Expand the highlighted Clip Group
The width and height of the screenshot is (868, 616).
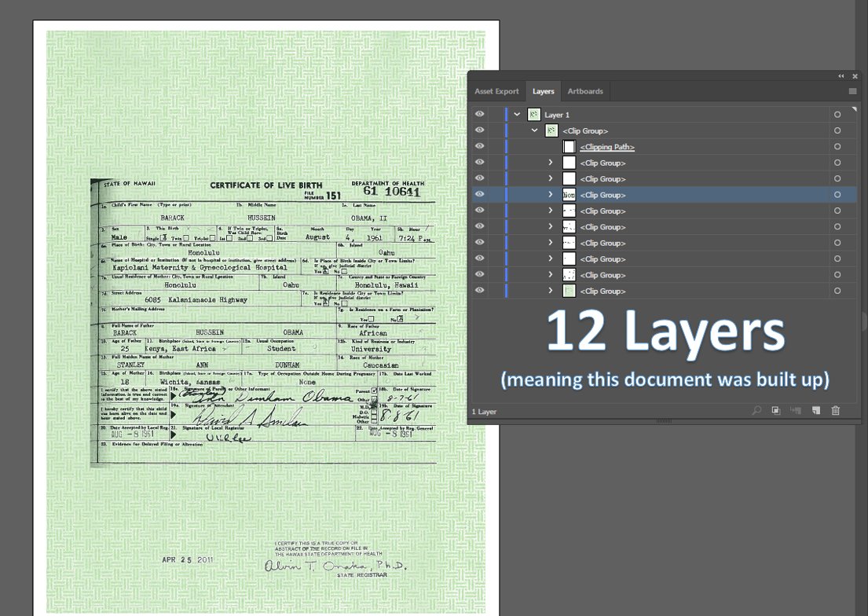click(550, 195)
